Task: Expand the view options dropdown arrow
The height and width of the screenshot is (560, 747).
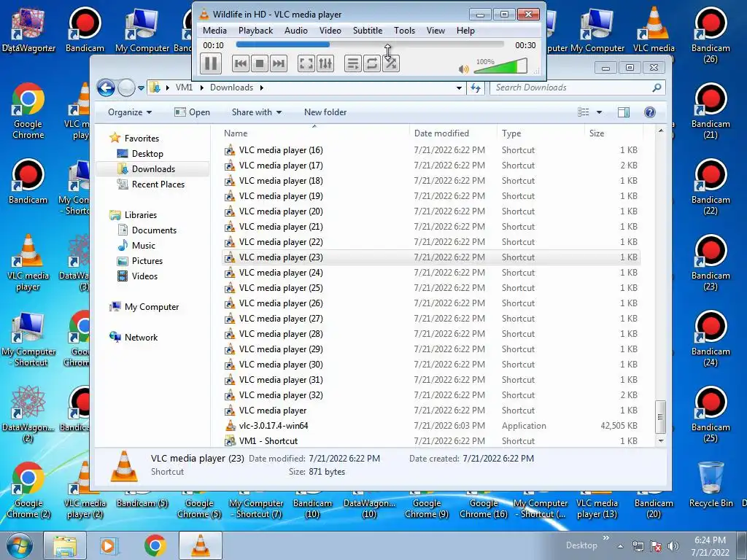Action: (600, 112)
